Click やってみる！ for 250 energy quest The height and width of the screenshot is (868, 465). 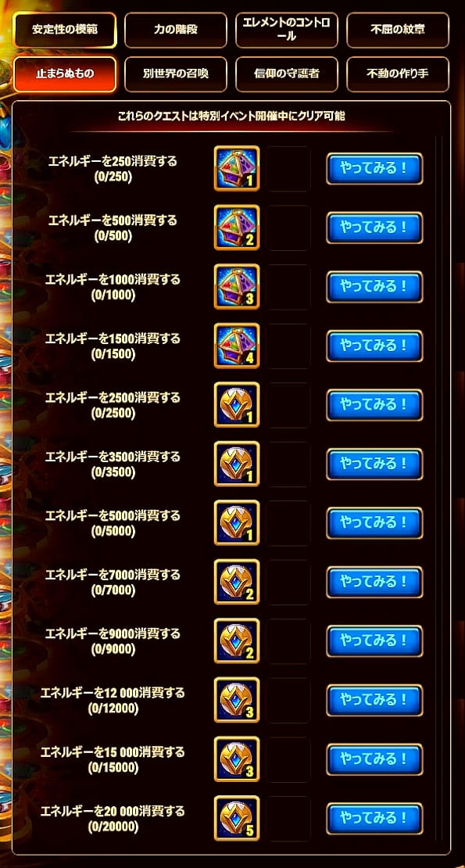[374, 168]
